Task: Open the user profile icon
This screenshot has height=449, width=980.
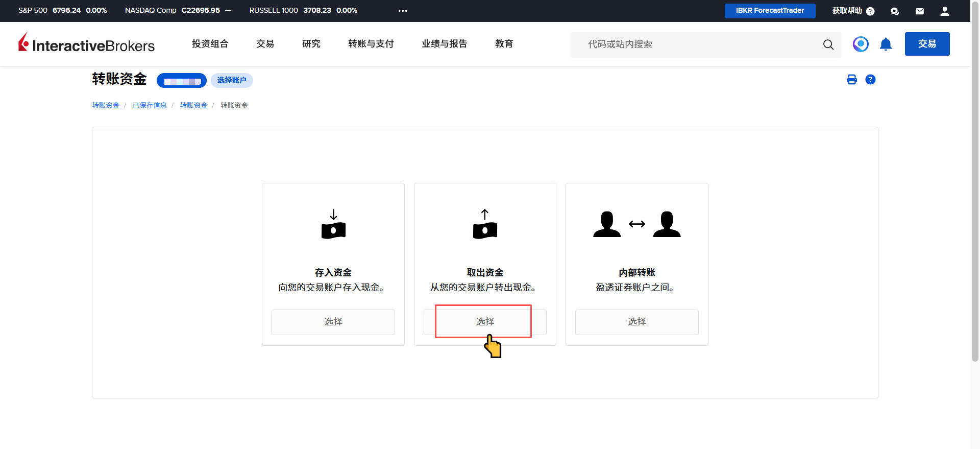Action: tap(944, 11)
